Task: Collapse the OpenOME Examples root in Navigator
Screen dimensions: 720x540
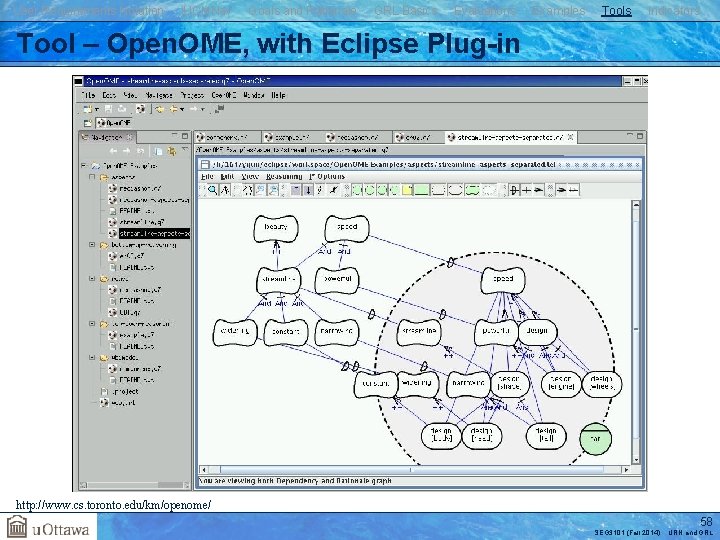Action: [x=84, y=165]
